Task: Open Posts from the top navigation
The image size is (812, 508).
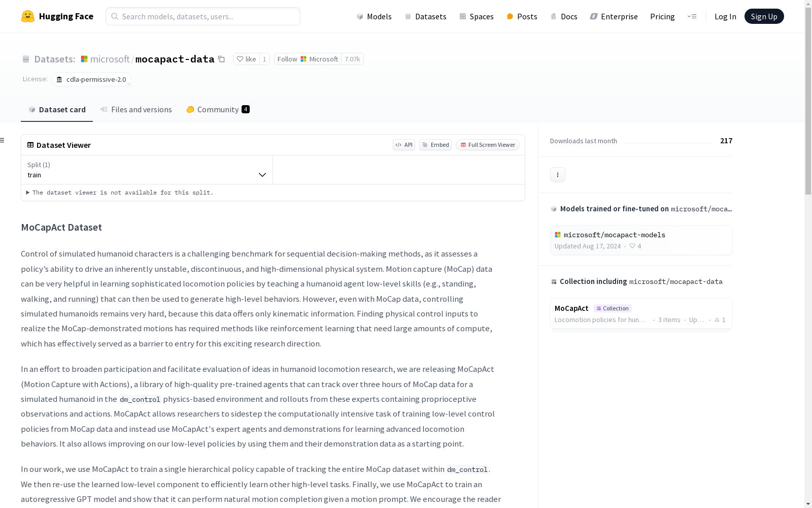Action: coord(522,16)
